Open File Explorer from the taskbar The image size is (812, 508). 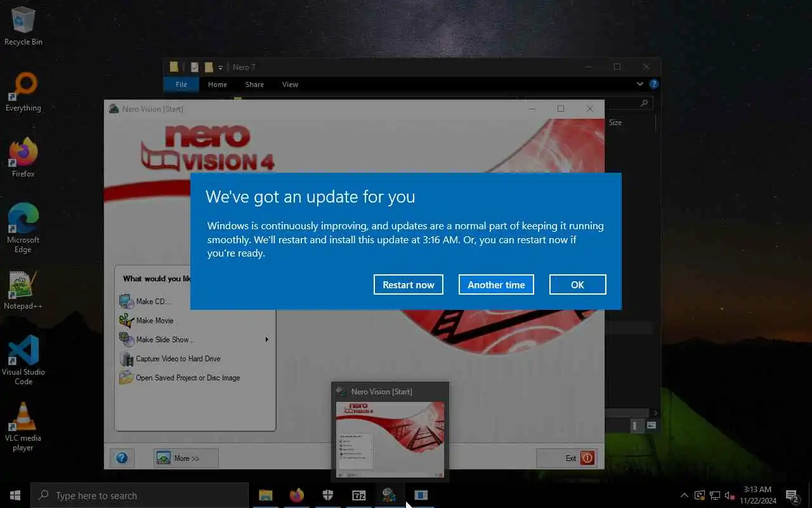coord(266,495)
